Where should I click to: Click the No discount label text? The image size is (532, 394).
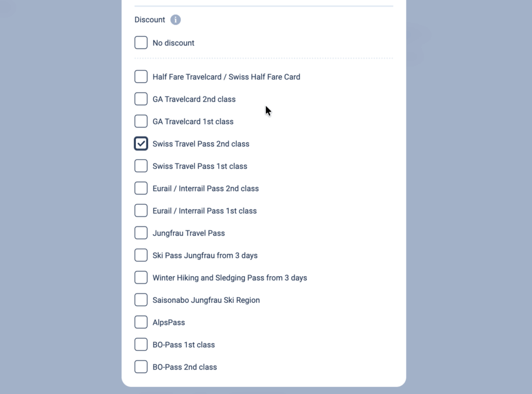(x=173, y=43)
